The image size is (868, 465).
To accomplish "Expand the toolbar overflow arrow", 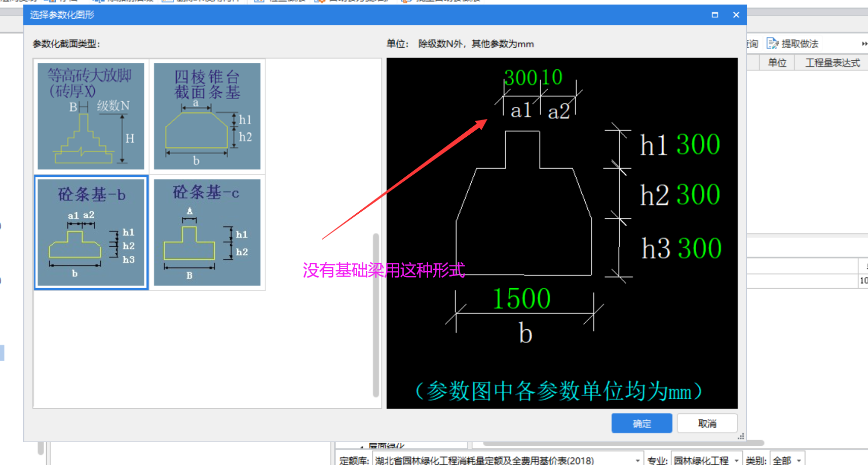I will 864,44.
